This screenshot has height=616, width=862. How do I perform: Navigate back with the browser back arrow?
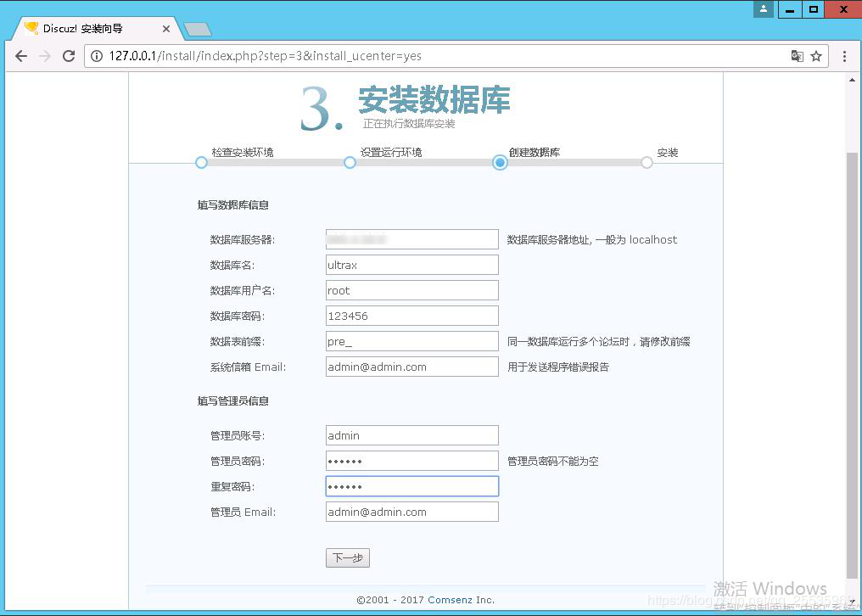[x=20, y=55]
